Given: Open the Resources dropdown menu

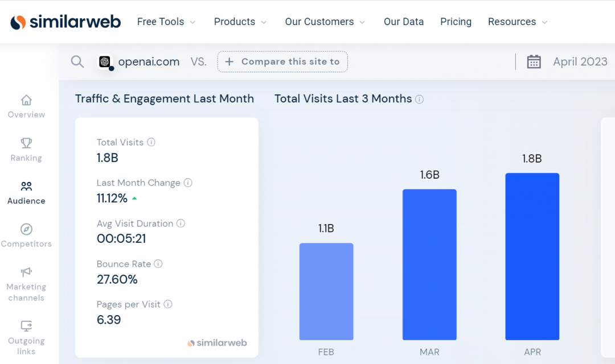Looking at the screenshot, I should 517,22.
